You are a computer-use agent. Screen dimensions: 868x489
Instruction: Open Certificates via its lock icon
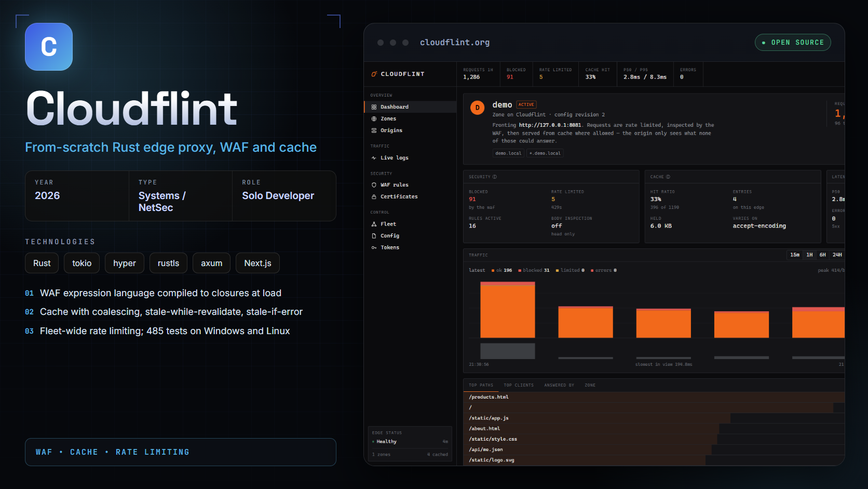[x=374, y=197]
